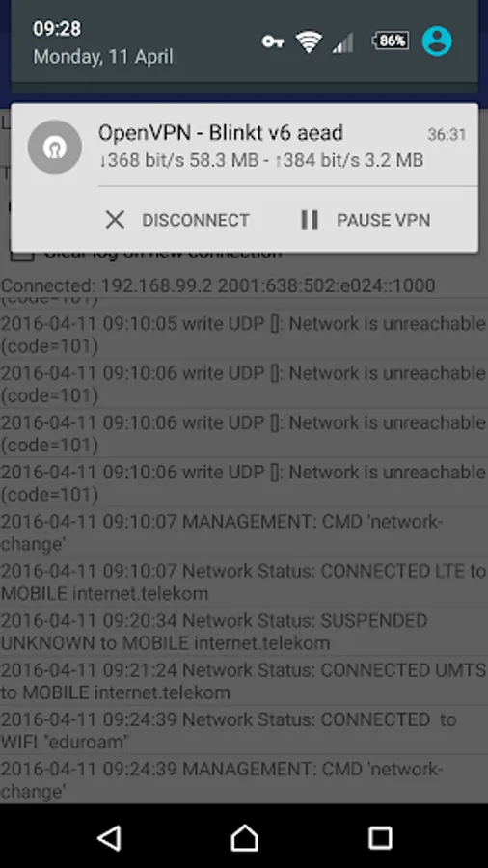The width and height of the screenshot is (488, 868).
Task: Select the SUSPENDED UNKNOWN network status log entry
Action: pos(244,632)
